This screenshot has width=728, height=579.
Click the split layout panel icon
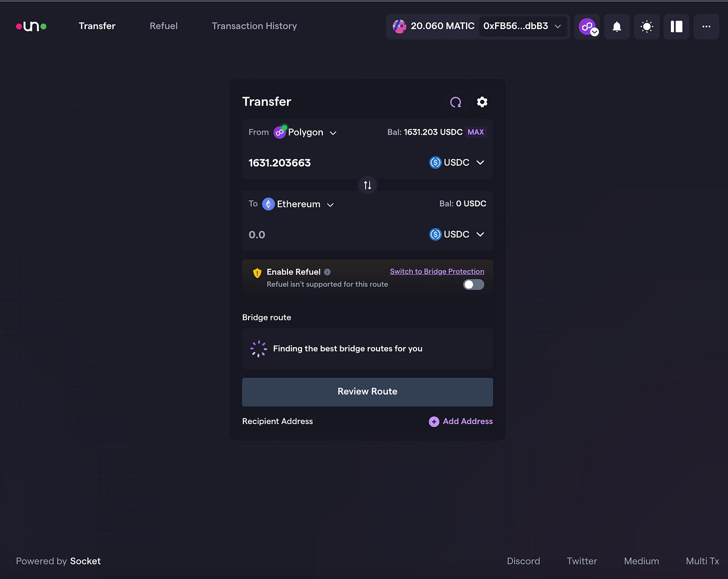click(x=677, y=27)
